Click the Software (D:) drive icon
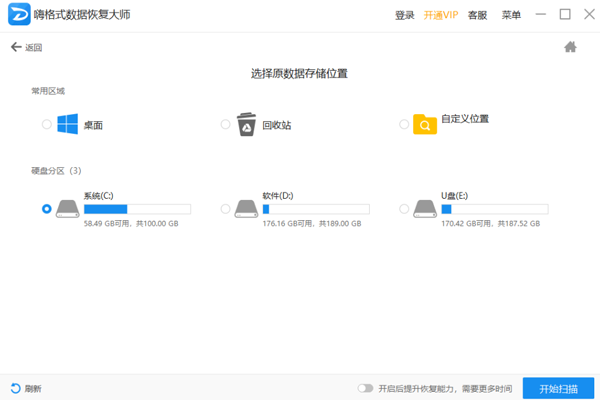The width and height of the screenshot is (600, 400). [x=246, y=209]
